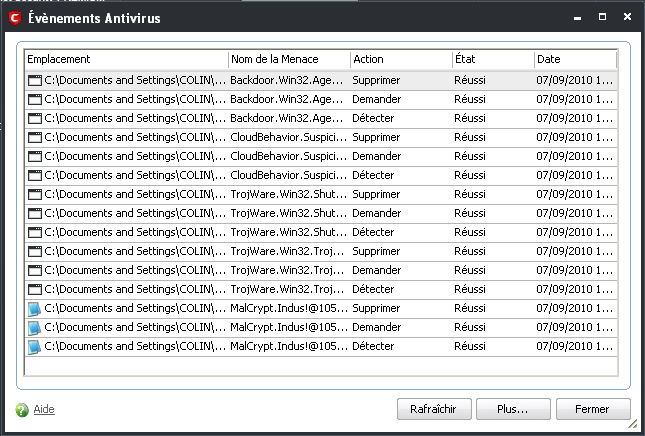Sort by the État column header
The height and width of the screenshot is (436, 645).
(493, 59)
